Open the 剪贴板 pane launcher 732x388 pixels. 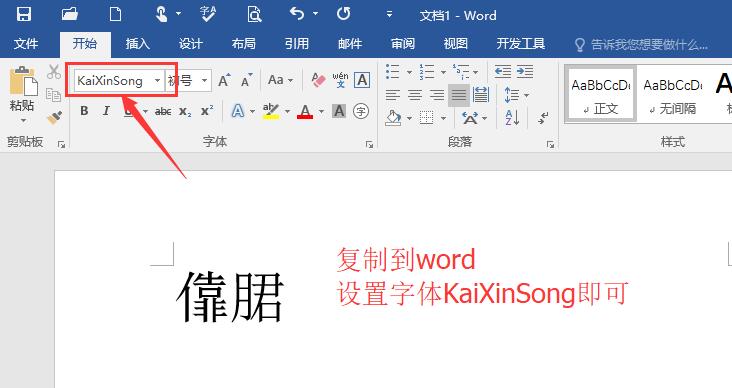pyautogui.click(x=61, y=145)
